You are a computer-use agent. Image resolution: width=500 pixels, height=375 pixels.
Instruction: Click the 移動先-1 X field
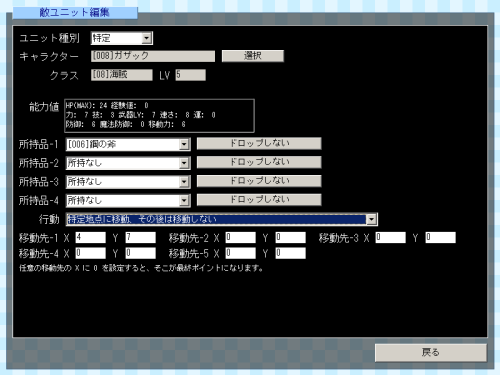[90, 237]
